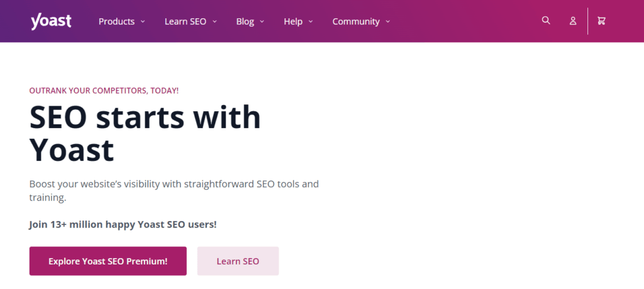644x289 pixels.
Task: Open the user account icon
Action: pyautogui.click(x=573, y=21)
